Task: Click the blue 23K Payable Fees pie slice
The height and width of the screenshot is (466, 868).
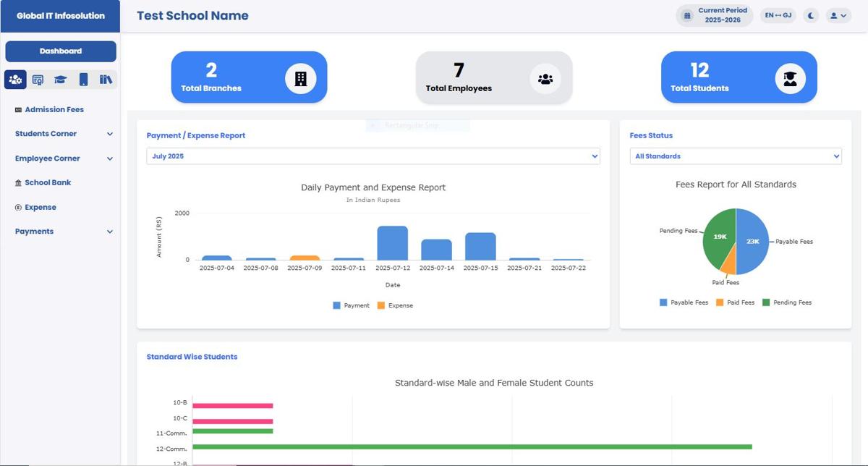Action: 754,241
